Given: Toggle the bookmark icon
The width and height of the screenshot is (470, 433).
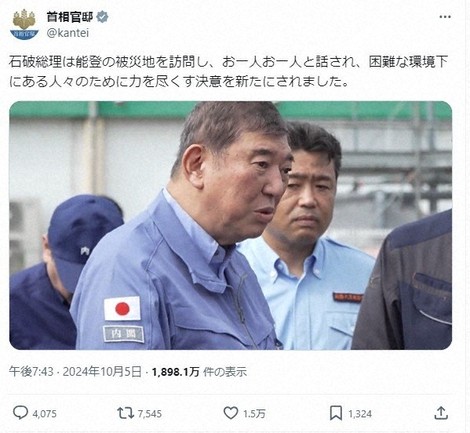Looking at the screenshot, I should click(x=336, y=413).
